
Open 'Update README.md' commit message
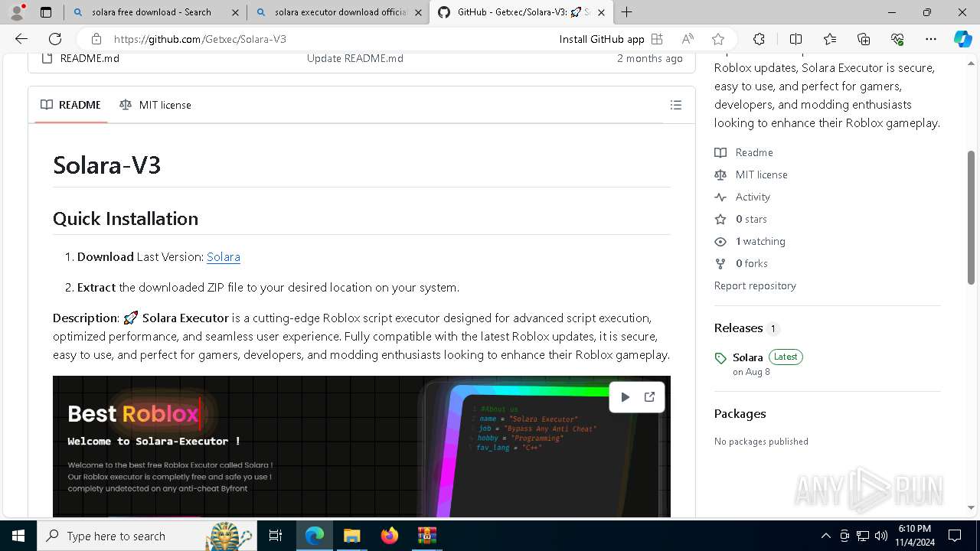pos(355,58)
